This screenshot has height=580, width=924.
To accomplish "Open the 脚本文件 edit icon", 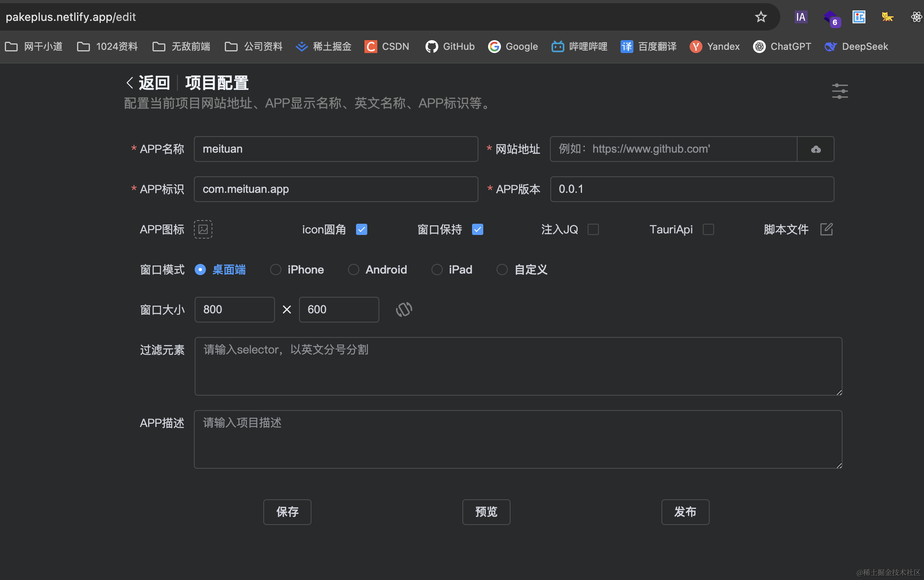I will (826, 229).
